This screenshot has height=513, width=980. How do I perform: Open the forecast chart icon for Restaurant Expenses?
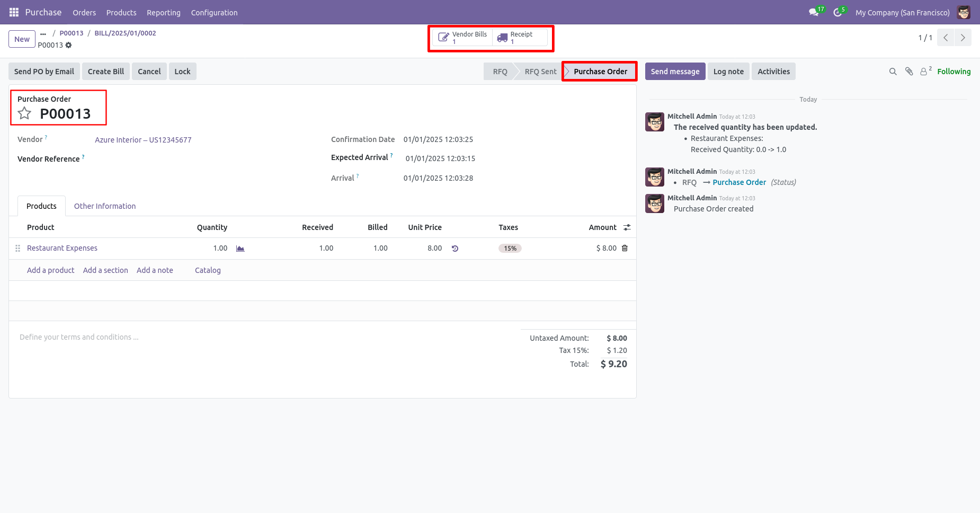point(240,249)
